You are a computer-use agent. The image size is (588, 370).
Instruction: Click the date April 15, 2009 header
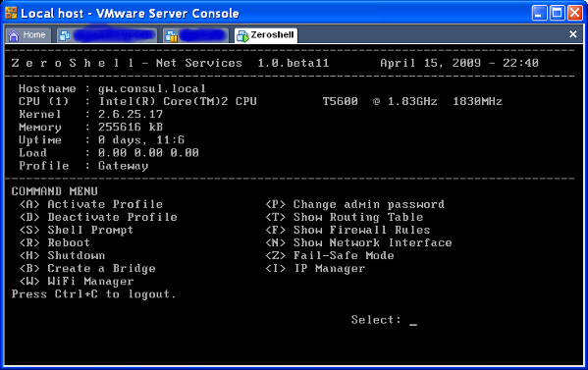(430, 63)
